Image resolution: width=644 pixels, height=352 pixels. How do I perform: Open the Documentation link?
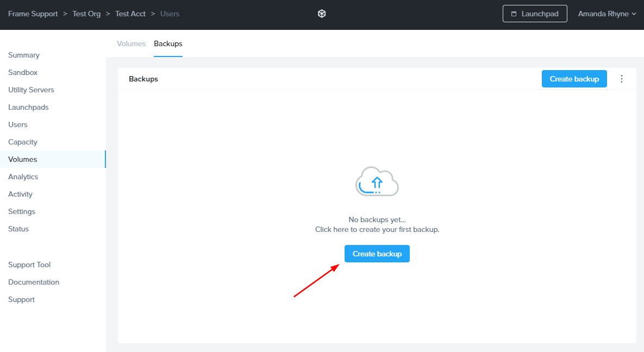tap(34, 282)
